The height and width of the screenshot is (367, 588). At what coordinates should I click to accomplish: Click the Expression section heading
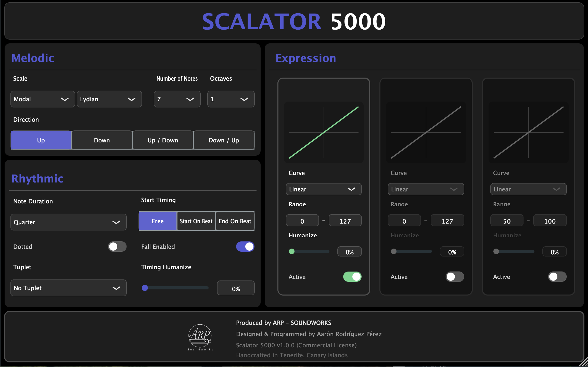(x=306, y=58)
